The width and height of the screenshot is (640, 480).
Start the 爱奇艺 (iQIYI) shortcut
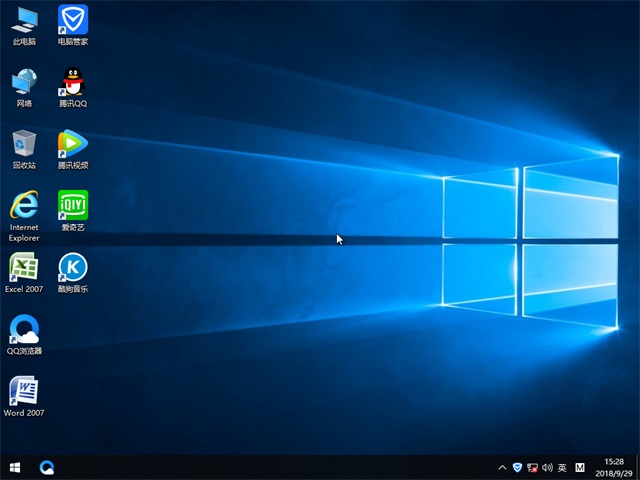[72, 206]
